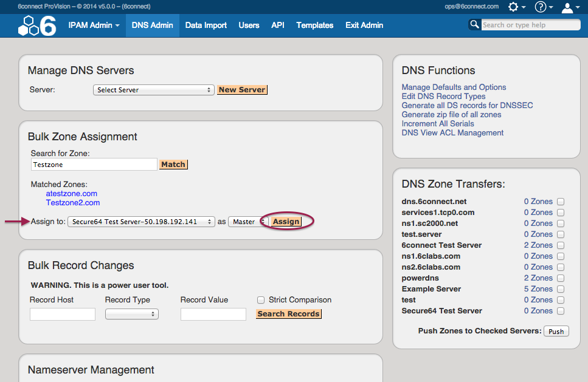Open 2 Zones link for powerdns
This screenshot has width=588, height=382.
[x=538, y=278]
